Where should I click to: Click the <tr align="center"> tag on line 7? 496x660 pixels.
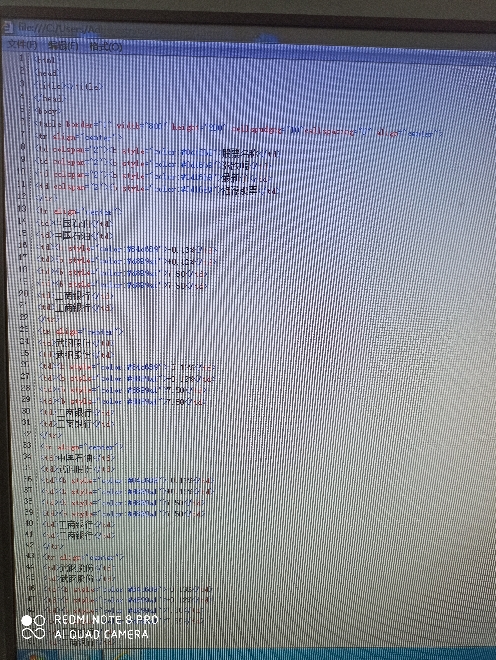point(79,137)
